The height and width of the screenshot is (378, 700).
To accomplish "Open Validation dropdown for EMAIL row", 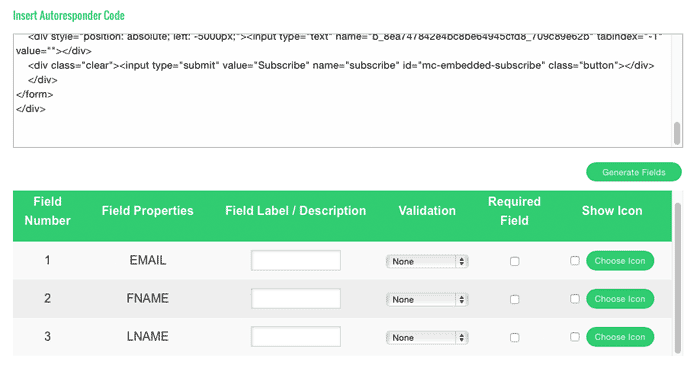I will point(427,262).
